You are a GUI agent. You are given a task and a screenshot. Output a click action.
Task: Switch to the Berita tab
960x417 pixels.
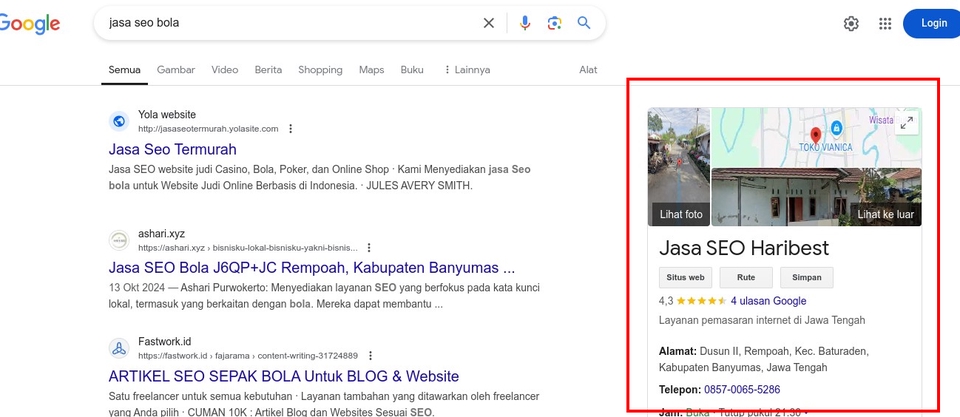pos(268,70)
